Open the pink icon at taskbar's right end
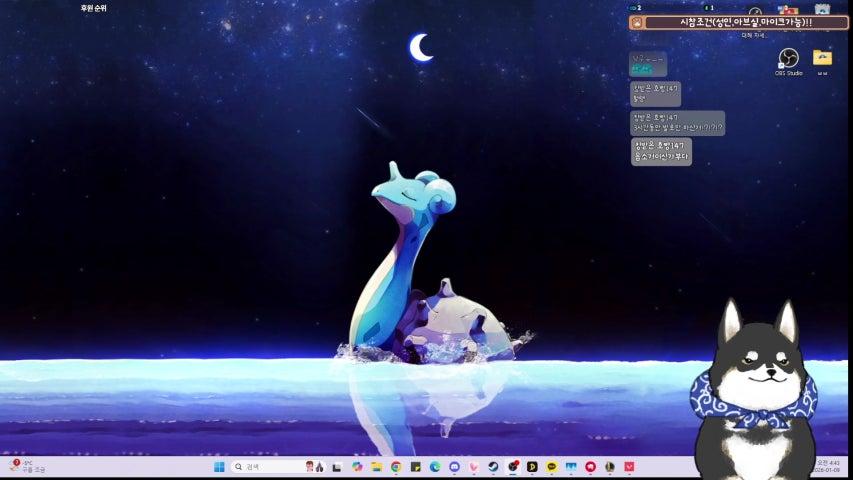853x480 pixels. tap(629, 467)
